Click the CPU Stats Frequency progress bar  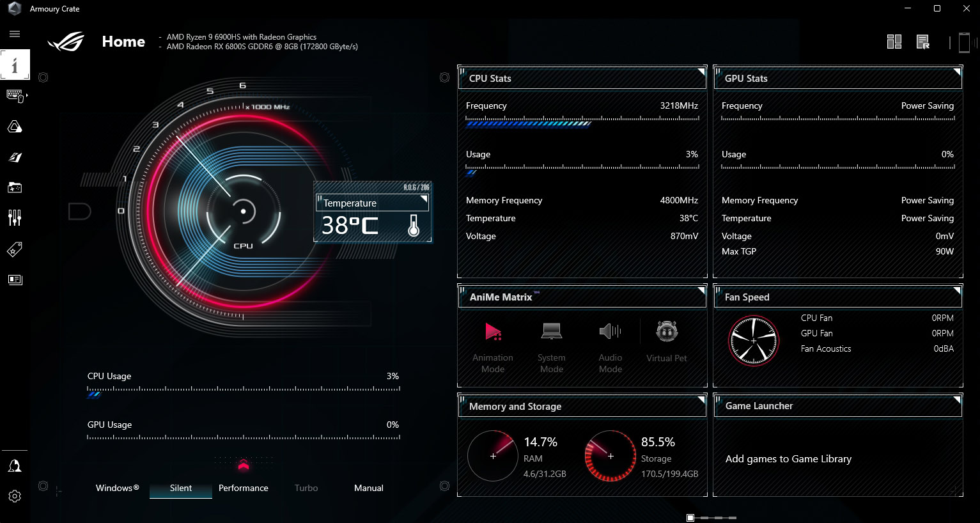[x=582, y=121]
